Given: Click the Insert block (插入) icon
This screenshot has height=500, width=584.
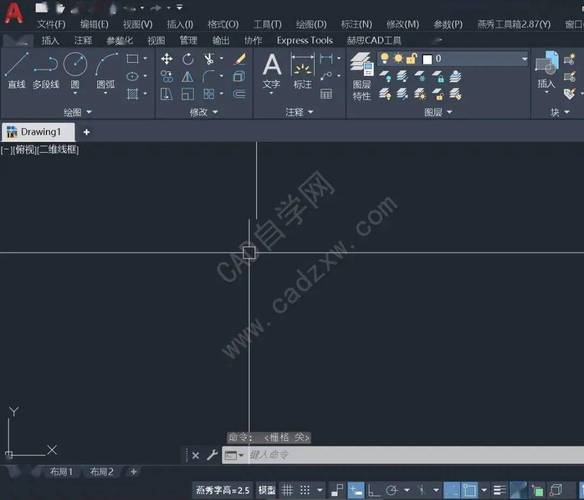Looking at the screenshot, I should [546, 70].
